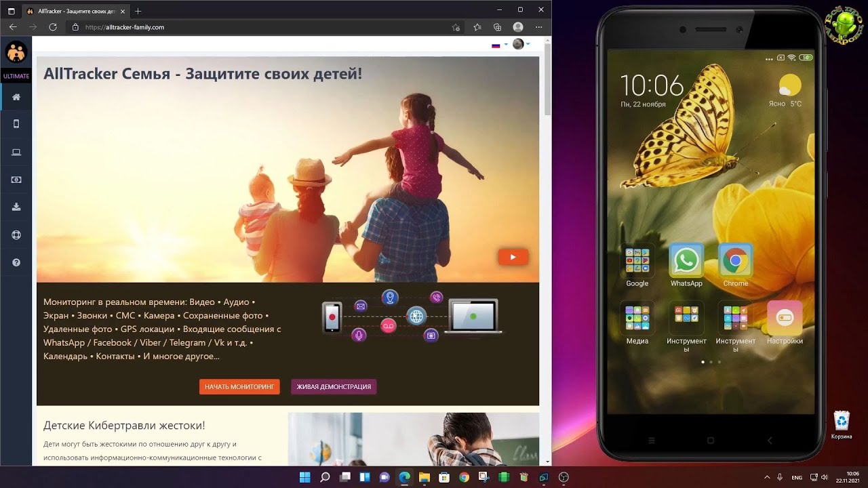Open the download sidebar icon
The height and width of the screenshot is (488, 868).
pos(16,207)
